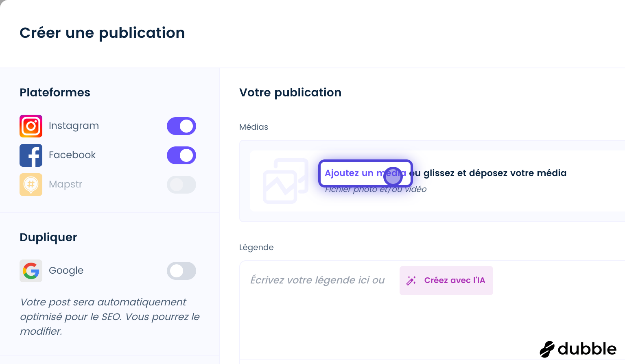625x364 pixels.
Task: Click the image placeholder icon in Médias
Action: pyautogui.click(x=286, y=181)
